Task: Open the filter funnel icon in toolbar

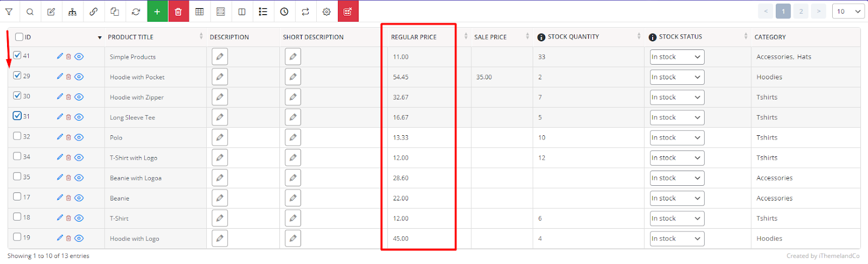Action: coord(9,11)
